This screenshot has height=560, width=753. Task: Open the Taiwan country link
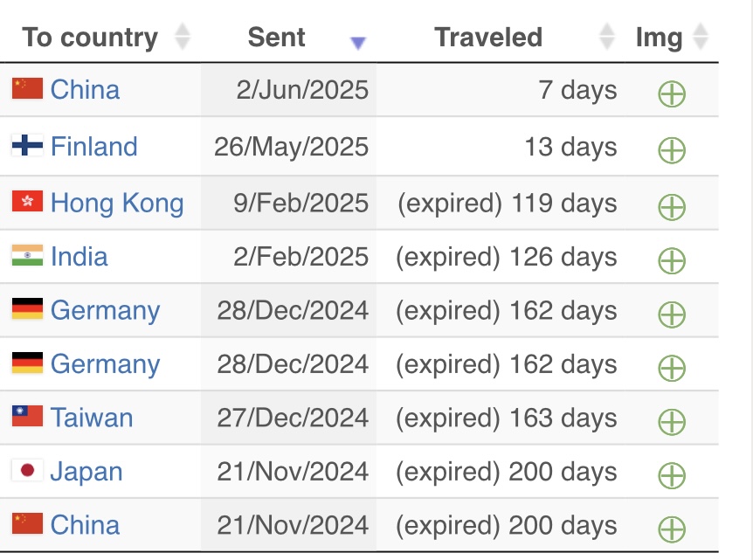coord(92,418)
